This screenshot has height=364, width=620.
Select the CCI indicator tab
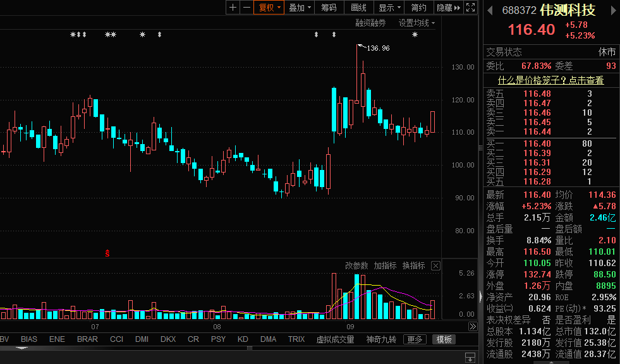pyautogui.click(x=117, y=339)
